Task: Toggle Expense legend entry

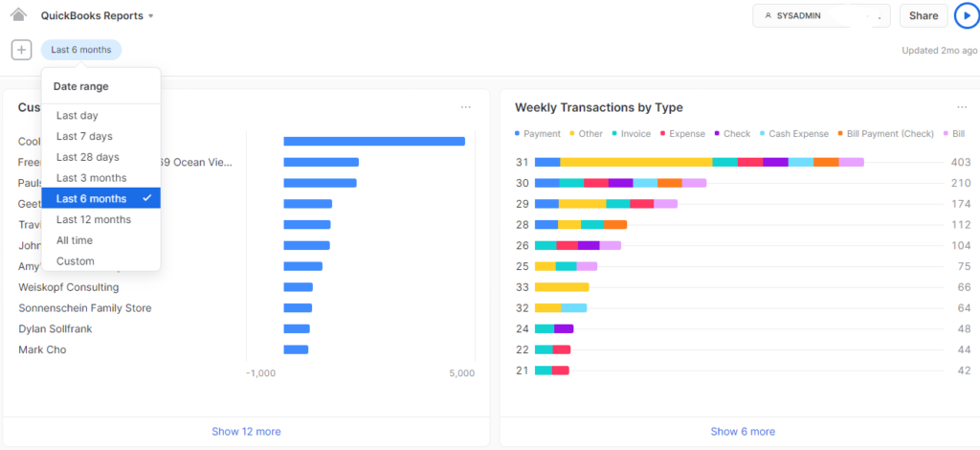Action: coord(681,134)
